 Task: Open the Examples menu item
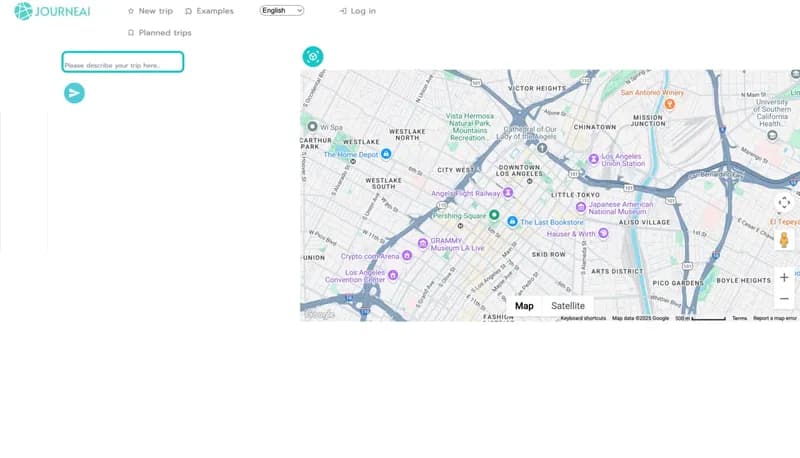pos(209,11)
